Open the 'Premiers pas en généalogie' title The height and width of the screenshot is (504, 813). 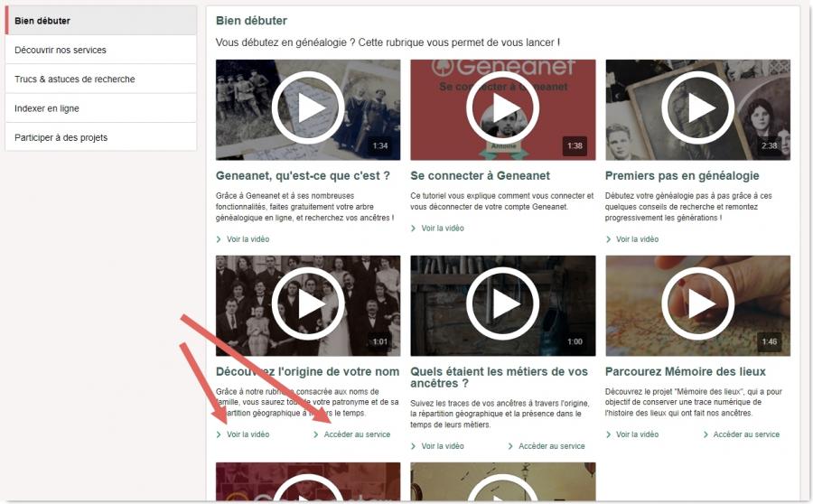(x=682, y=176)
